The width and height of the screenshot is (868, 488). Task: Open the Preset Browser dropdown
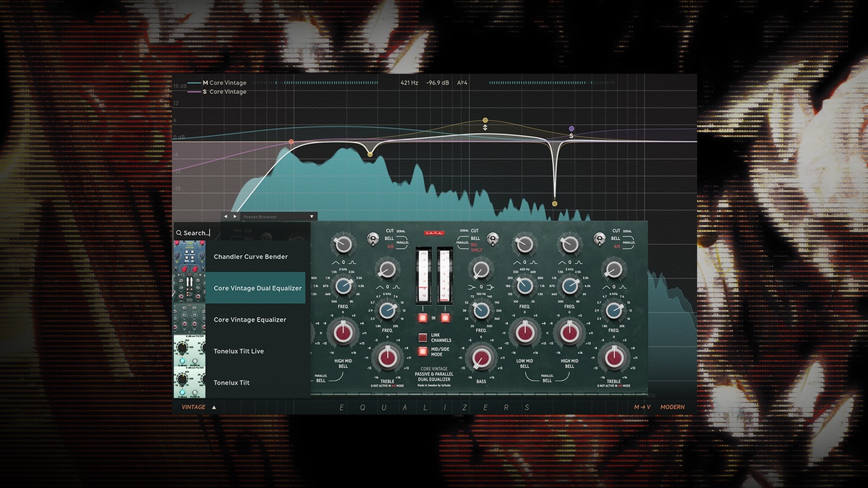tap(312, 216)
